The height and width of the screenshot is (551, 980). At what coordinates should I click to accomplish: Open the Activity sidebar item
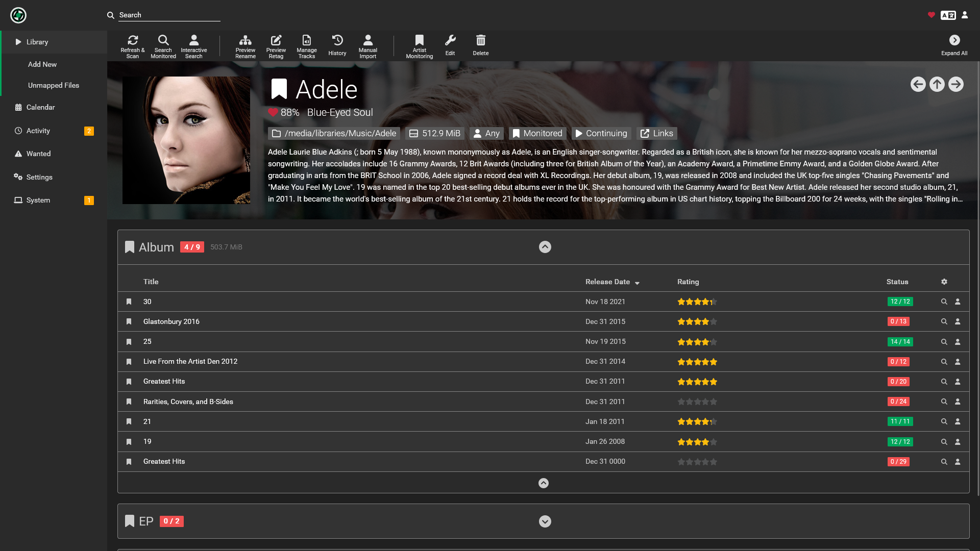click(38, 131)
